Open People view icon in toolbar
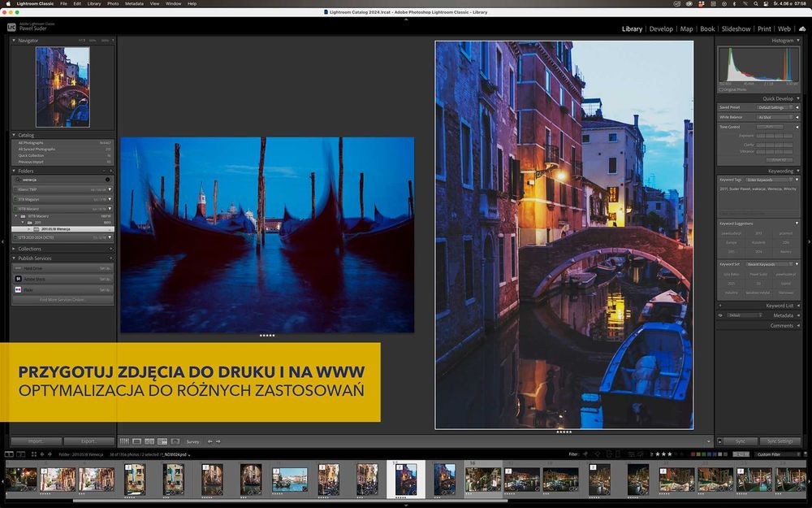This screenshot has width=812, height=508. [x=175, y=441]
